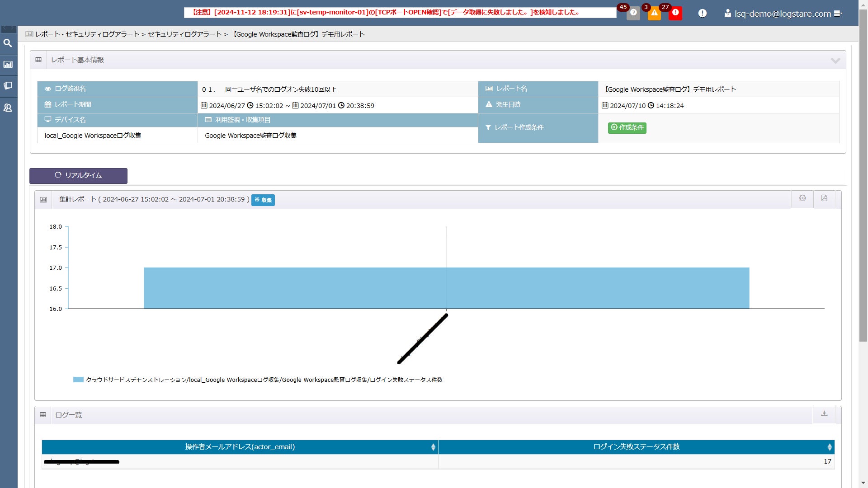Click the green 作成条件 button
The height and width of the screenshot is (488, 868).
[627, 128]
